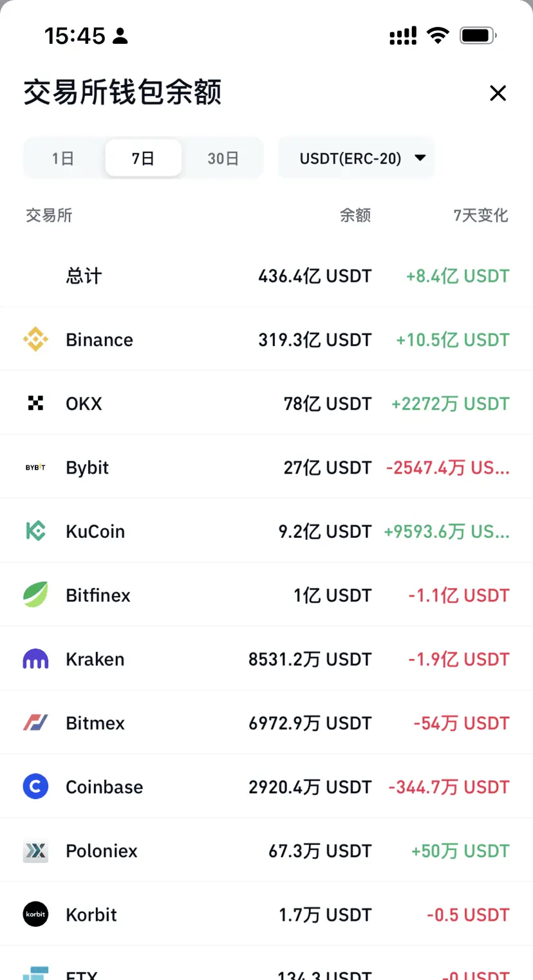Tap the Bitmex logo icon
Screen dimensions: 533x980
point(35,723)
